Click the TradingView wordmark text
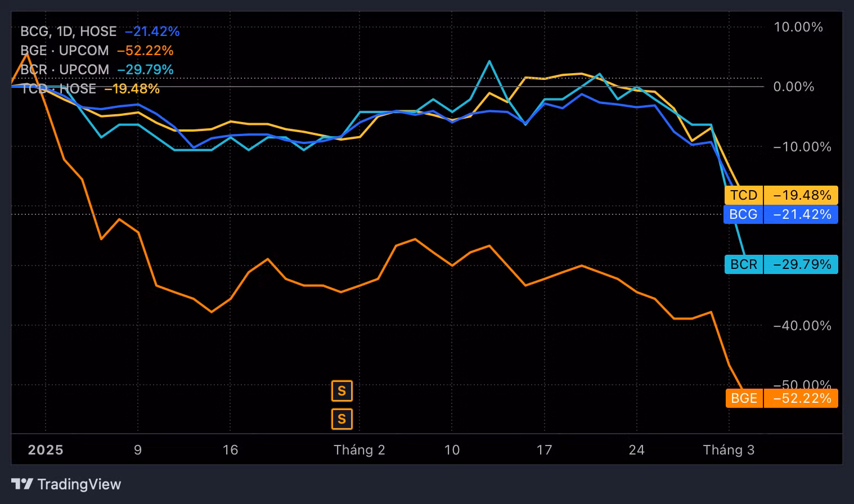Image resolution: width=854 pixels, height=504 pixels. click(79, 484)
